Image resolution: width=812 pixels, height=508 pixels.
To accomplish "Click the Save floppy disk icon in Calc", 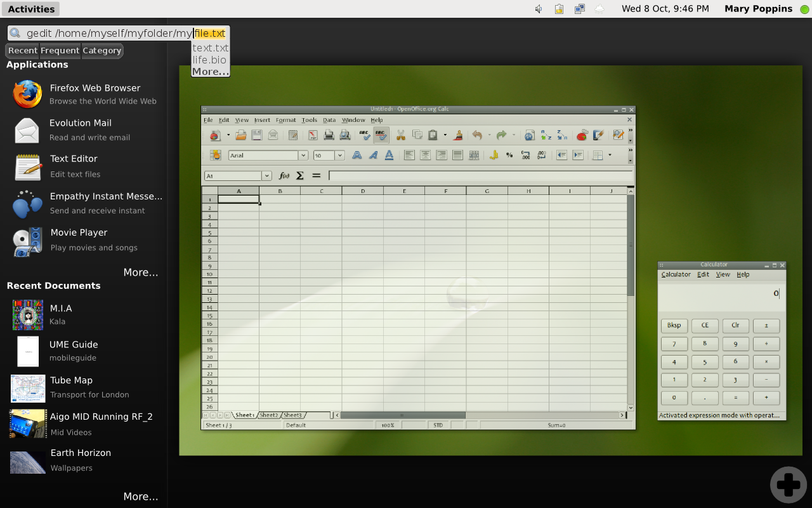I will (x=256, y=135).
